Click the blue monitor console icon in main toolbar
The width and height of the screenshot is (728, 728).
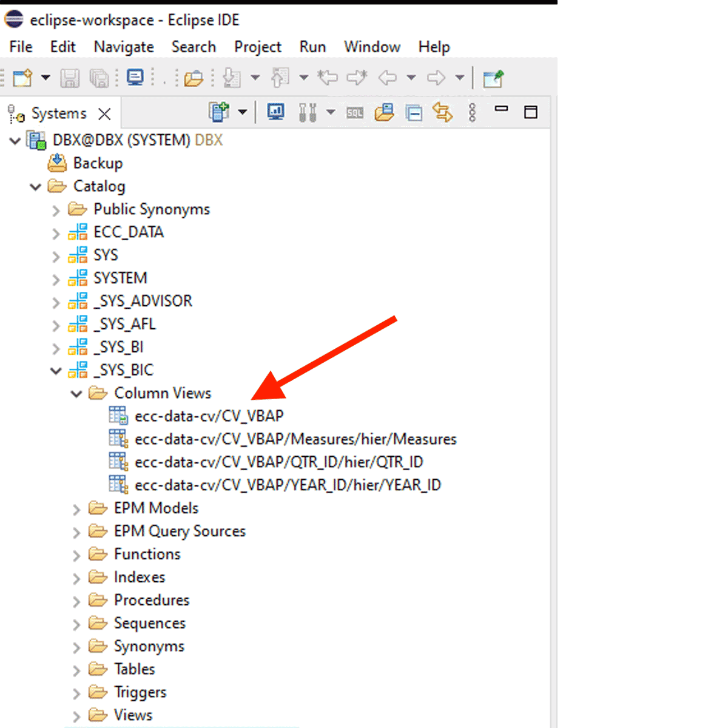pyautogui.click(x=135, y=77)
